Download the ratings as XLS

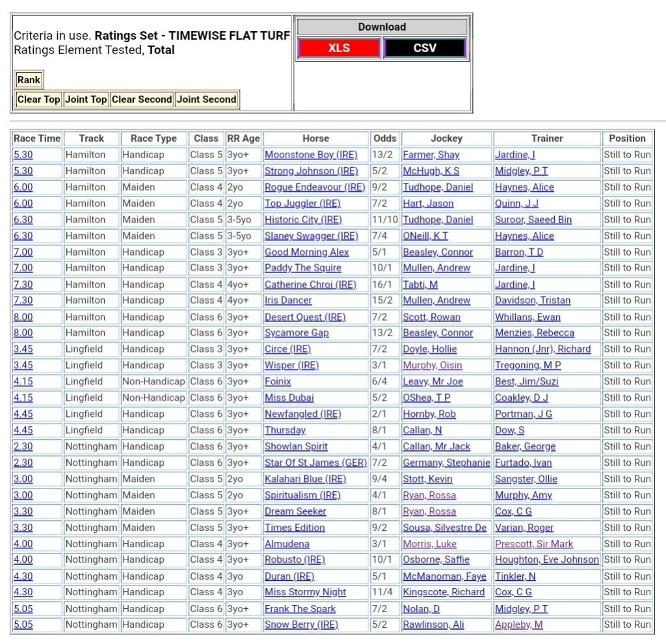338,48
